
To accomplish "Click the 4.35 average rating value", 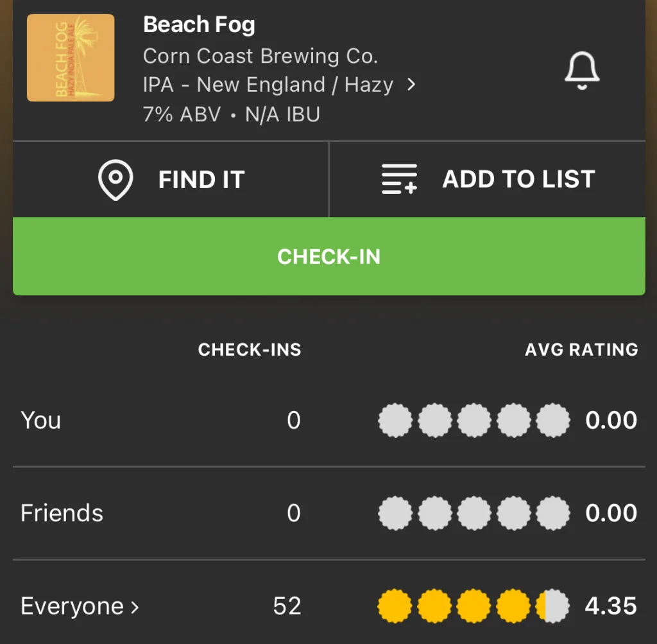I will coord(611,607).
